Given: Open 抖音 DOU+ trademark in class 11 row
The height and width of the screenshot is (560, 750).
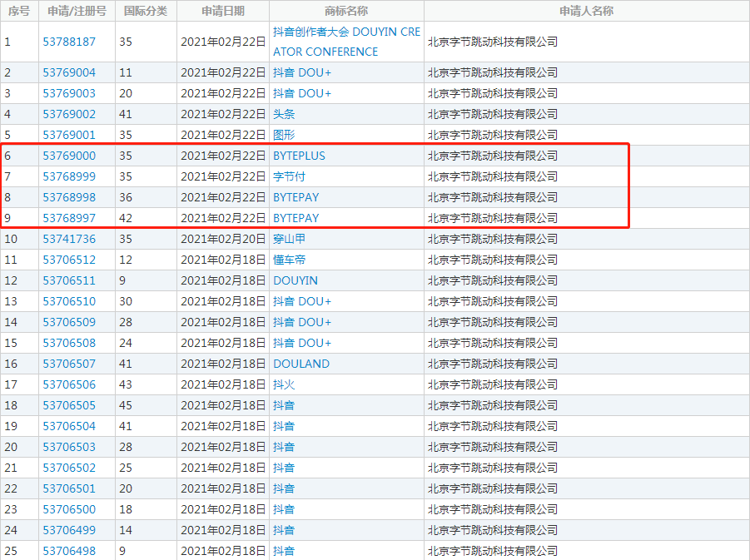Looking at the screenshot, I should tap(302, 72).
